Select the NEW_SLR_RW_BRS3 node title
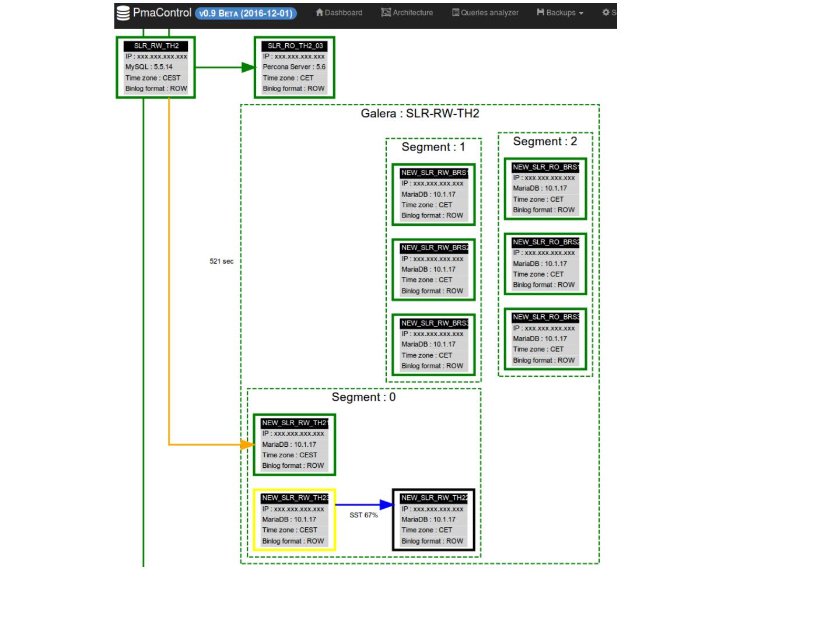This screenshot has width=840, height=630. point(433,323)
